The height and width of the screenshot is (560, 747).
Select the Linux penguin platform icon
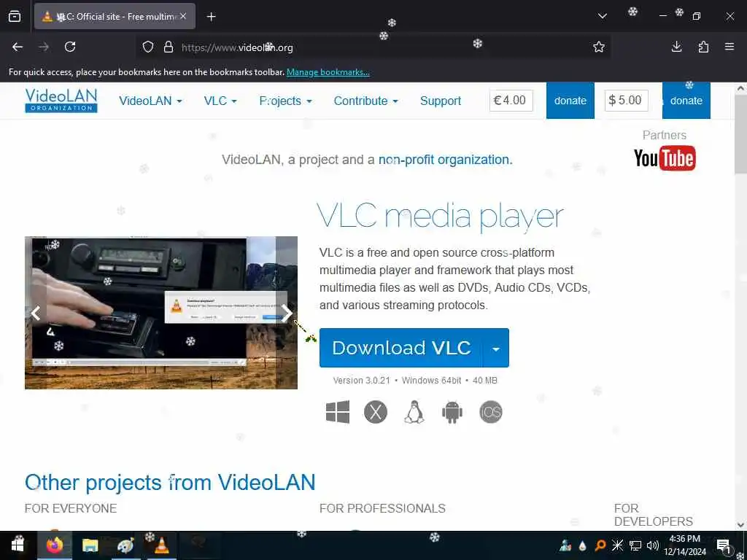click(414, 412)
